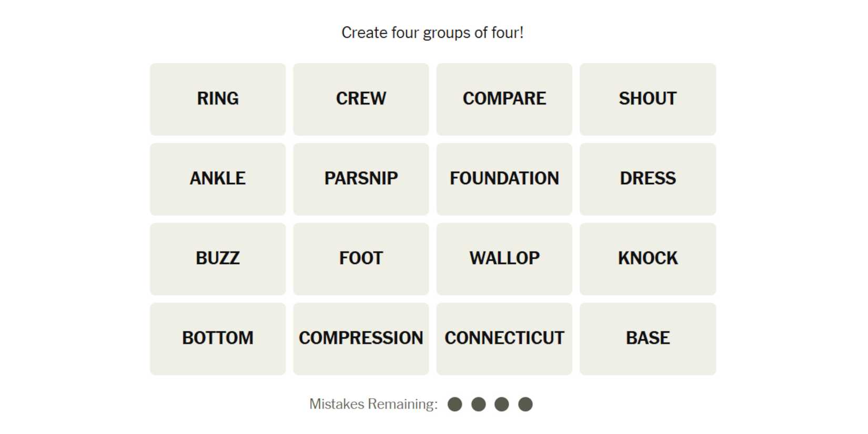Image resolution: width=868 pixels, height=434 pixels.
Task: Choose the BUZZ tile
Action: [218, 259]
